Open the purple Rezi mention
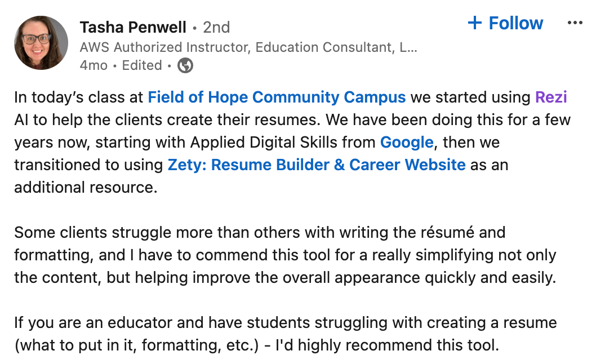Screen dimensions: 596x364 tap(551, 97)
